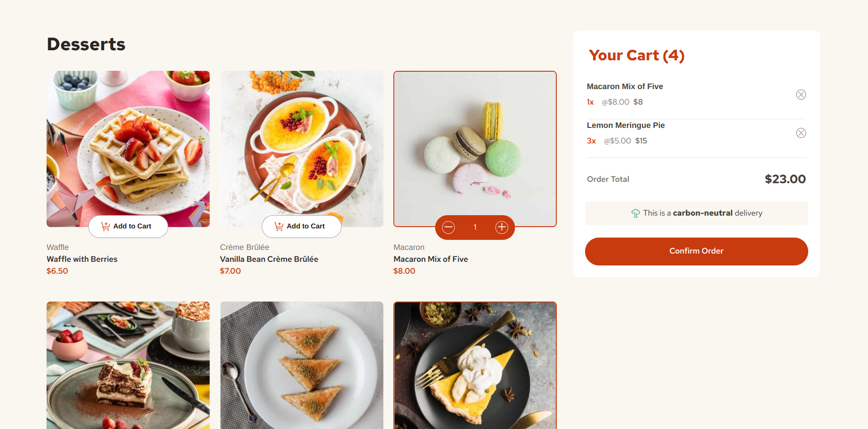Open the baklava dessert photo
Screen dimensions: 868x429
302,365
